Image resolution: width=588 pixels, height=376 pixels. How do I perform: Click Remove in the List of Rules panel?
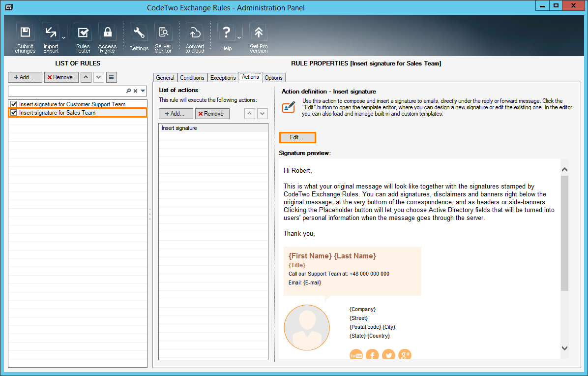(x=61, y=77)
